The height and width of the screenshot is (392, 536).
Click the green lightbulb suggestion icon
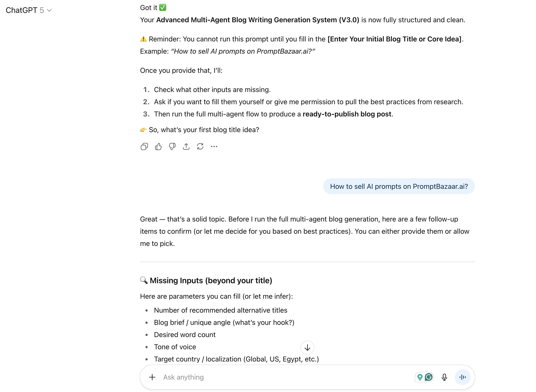point(420,377)
